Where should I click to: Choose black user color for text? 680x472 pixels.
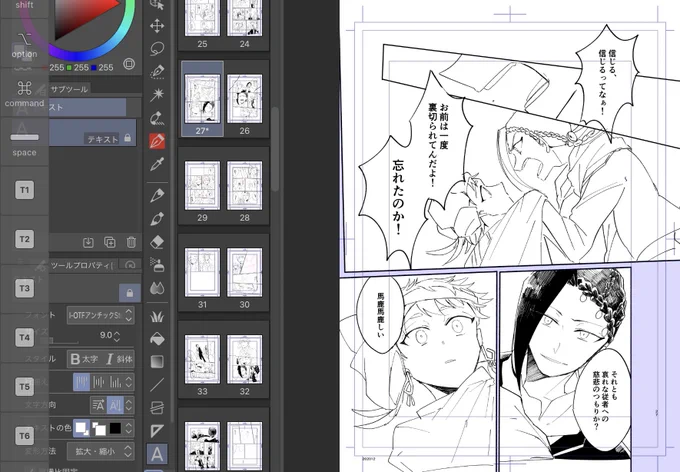tap(115, 429)
